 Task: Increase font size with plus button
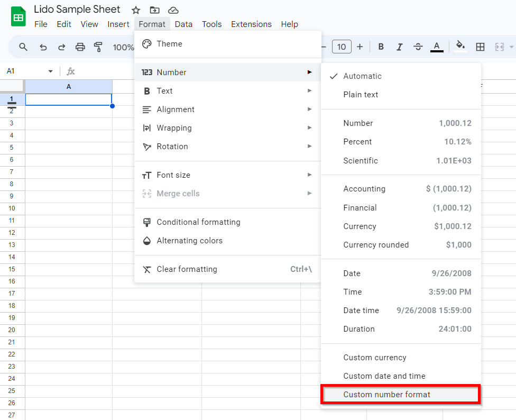click(360, 47)
